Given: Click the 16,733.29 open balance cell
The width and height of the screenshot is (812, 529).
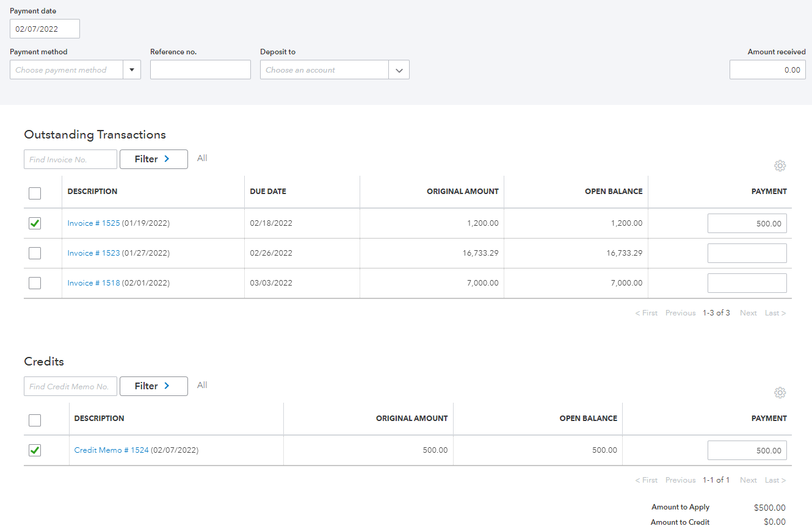Looking at the screenshot, I should 624,253.
